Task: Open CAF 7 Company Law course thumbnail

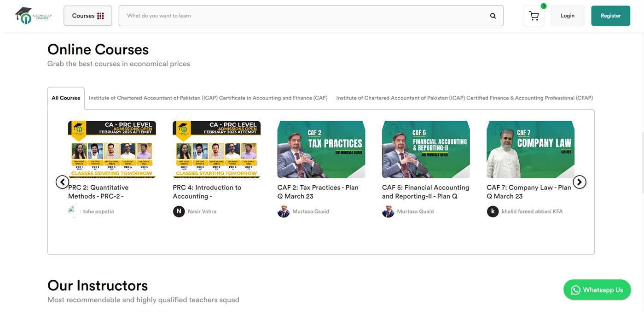Action: 530,149
